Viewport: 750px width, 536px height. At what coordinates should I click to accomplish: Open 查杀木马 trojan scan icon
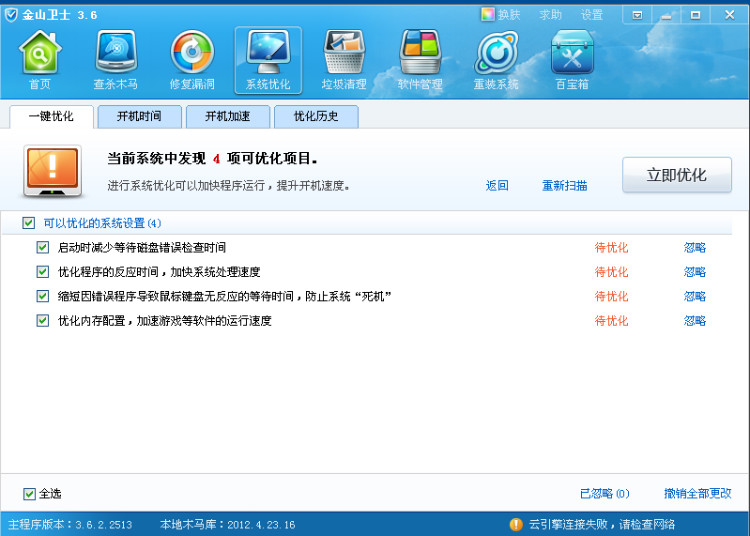tap(116, 60)
